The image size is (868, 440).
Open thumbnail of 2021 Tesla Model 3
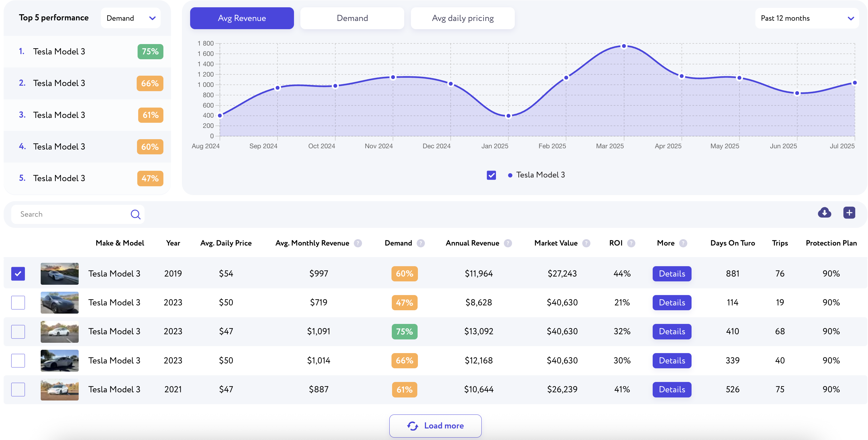point(60,390)
